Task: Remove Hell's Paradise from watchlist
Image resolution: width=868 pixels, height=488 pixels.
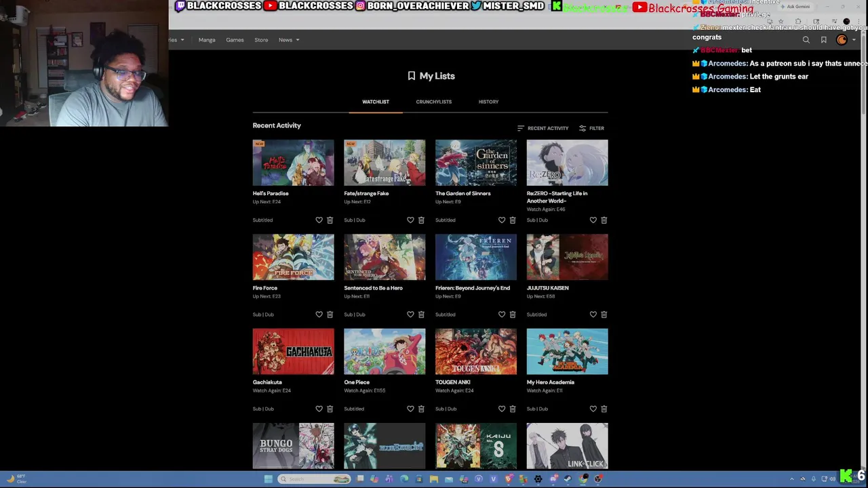Action: pyautogui.click(x=330, y=220)
